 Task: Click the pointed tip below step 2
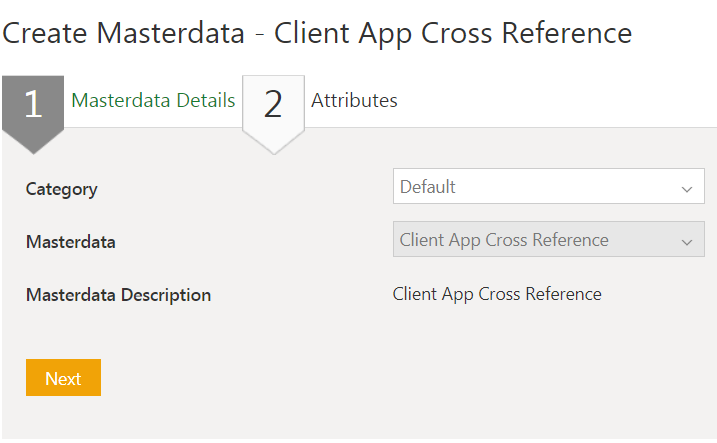click(273, 145)
